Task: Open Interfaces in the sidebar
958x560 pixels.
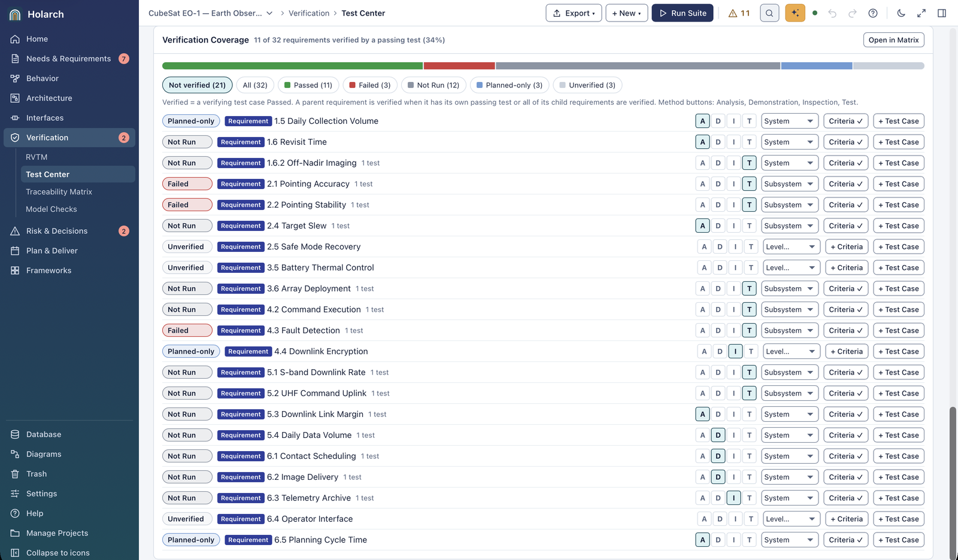Action: click(x=69, y=118)
